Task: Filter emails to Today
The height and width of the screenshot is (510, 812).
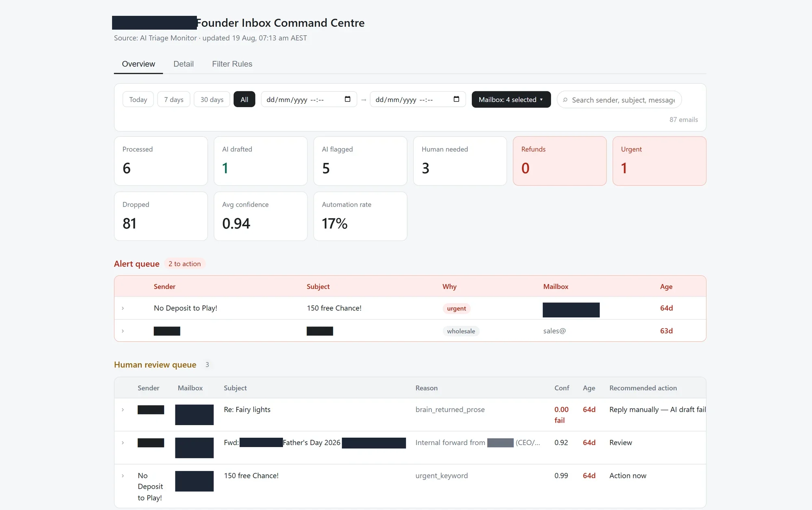Action: click(138, 99)
